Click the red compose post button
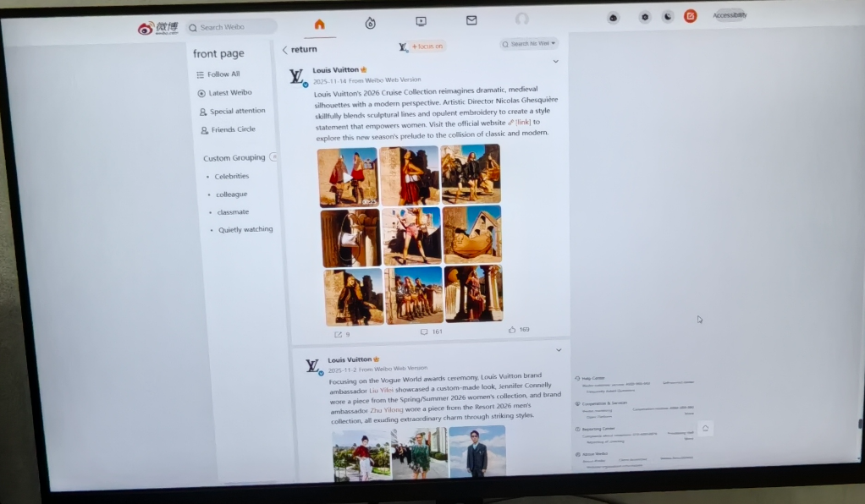This screenshot has width=865, height=504. click(690, 16)
